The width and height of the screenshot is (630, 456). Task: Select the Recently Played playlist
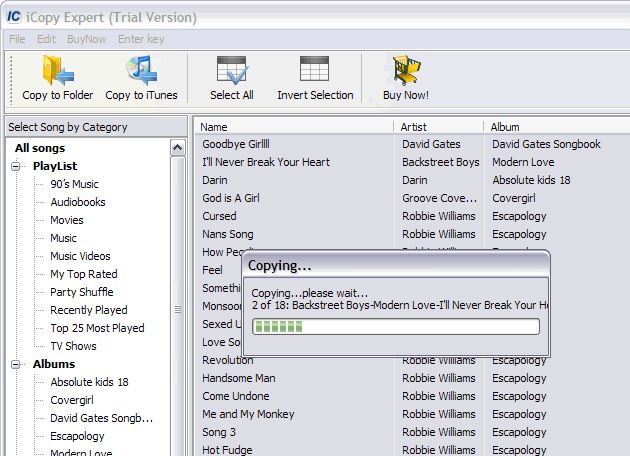coord(89,310)
